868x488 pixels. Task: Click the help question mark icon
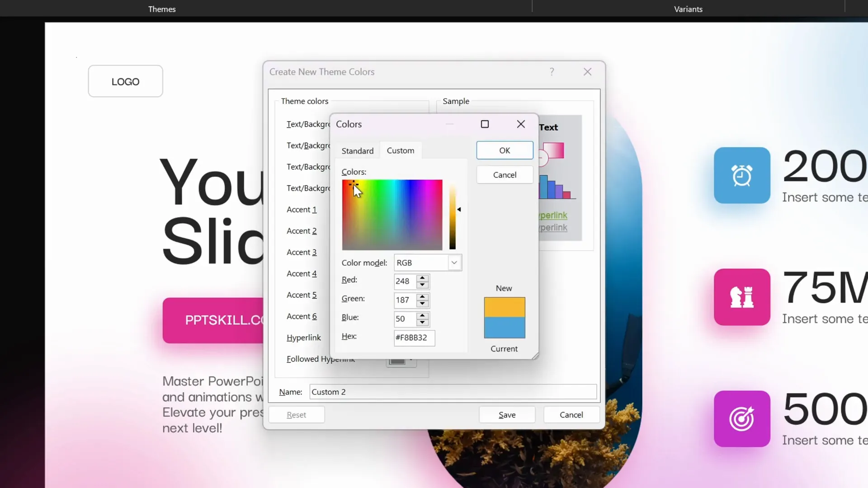(552, 72)
